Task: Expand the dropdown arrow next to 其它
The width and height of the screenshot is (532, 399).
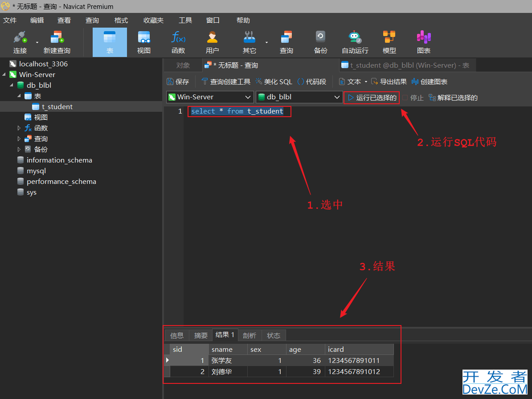Action: tap(267, 43)
